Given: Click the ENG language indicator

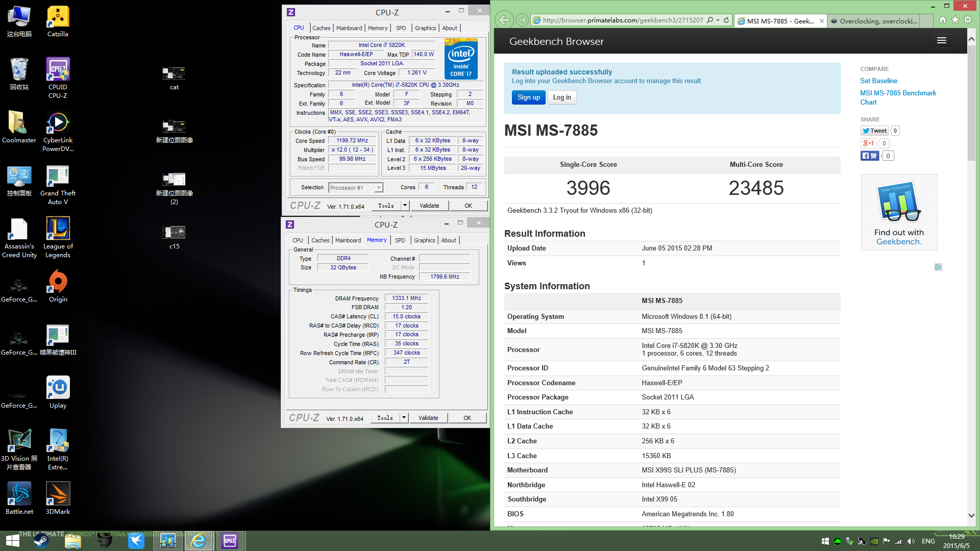Looking at the screenshot, I should pos(928,541).
